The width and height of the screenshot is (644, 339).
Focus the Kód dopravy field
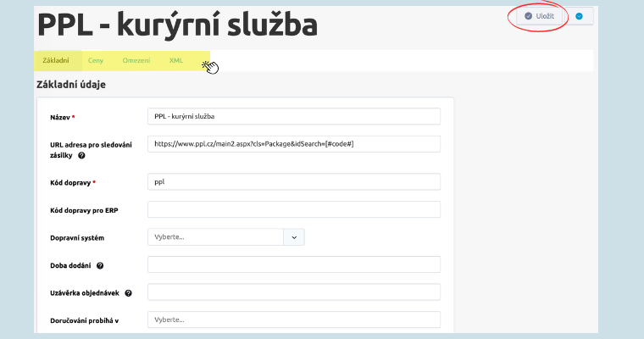[x=294, y=181]
